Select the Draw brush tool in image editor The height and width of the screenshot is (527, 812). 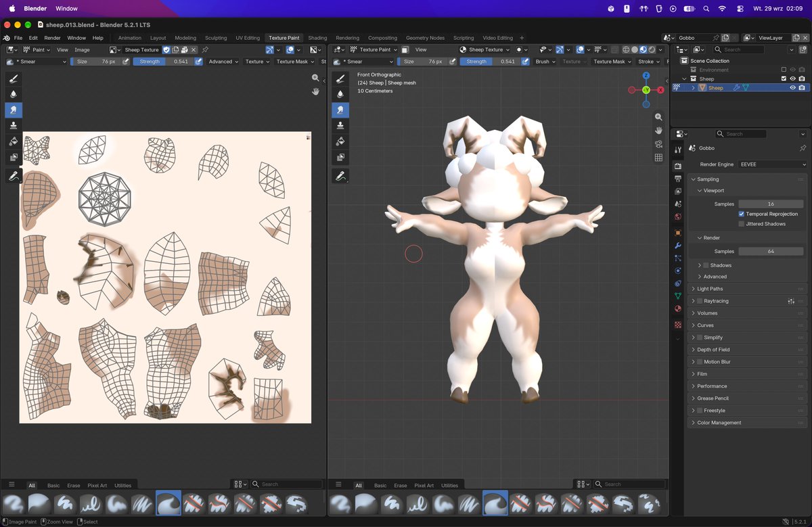[x=14, y=78]
